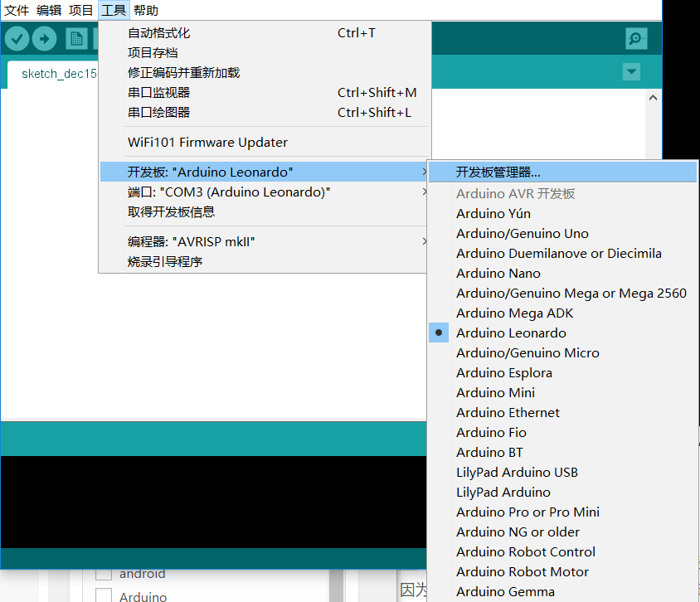The width and height of the screenshot is (700, 602).
Task: Select the checked Arduino Leonardo board
Action: pyautogui.click(x=562, y=333)
